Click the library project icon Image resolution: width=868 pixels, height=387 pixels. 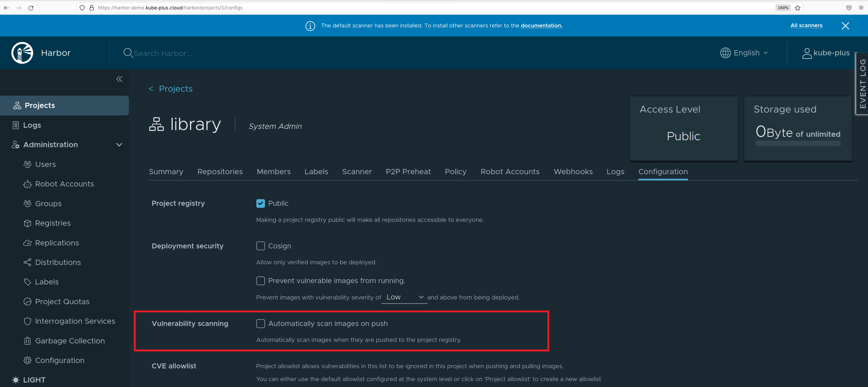tap(156, 124)
